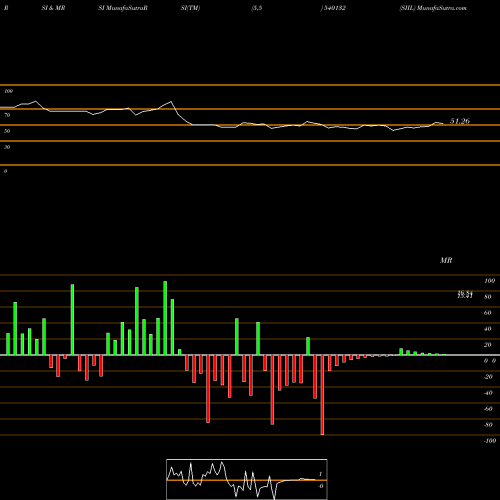Click the 100 label on upper RSI axis
Image resolution: width=500 pixels, height=500 pixels.
[8, 91]
